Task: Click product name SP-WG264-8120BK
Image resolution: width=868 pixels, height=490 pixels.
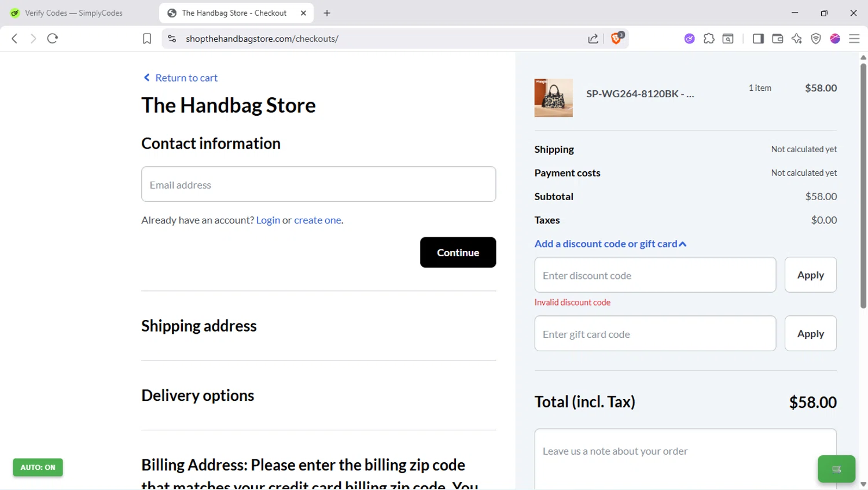Action: (640, 94)
